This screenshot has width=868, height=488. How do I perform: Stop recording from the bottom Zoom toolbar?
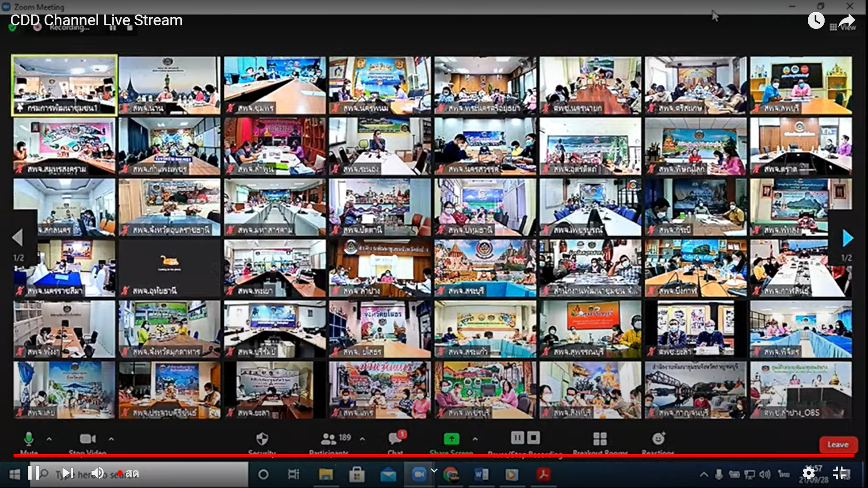(533, 437)
